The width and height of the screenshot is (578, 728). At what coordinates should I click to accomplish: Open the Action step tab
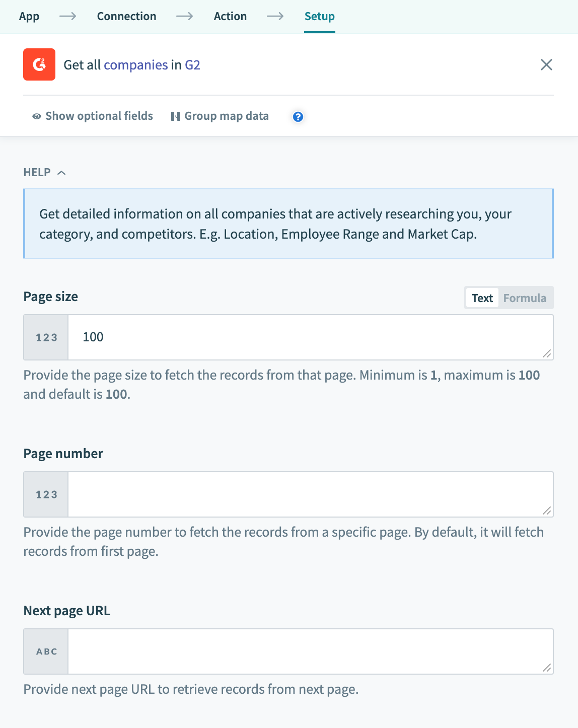230,16
